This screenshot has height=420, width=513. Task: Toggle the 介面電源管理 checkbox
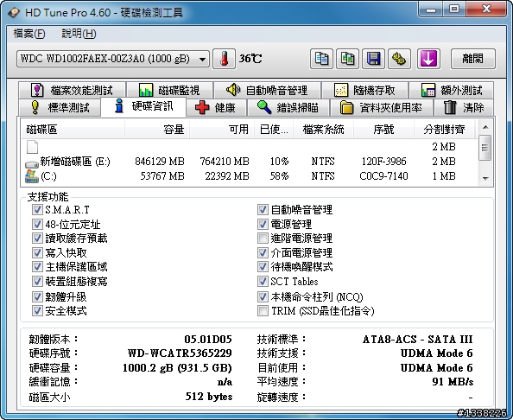[263, 252]
